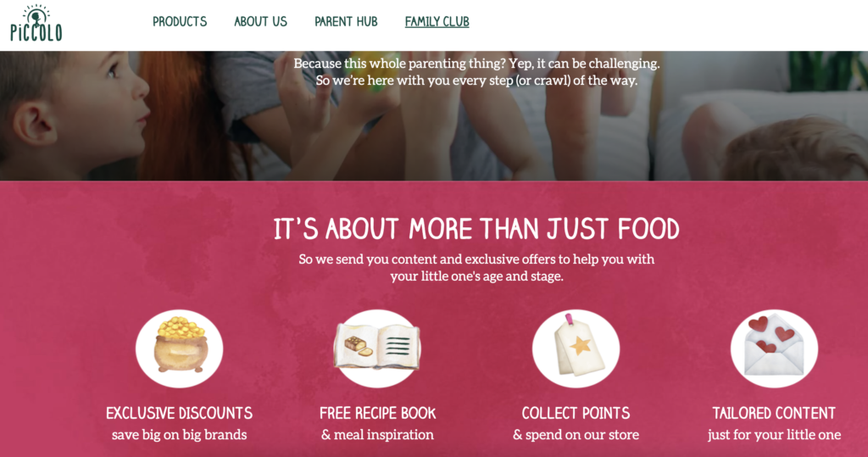Screen dimensions: 868x457
Task: Open the Parent Hub menu
Action: 346,21
